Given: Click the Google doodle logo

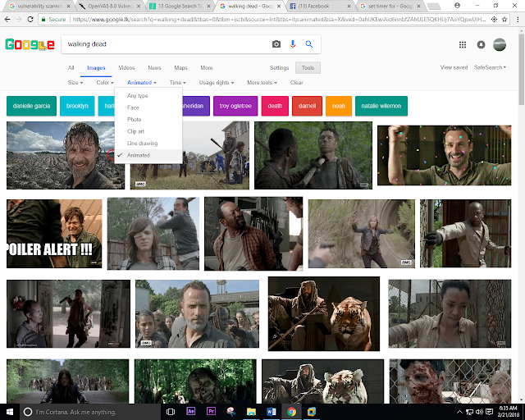Looking at the screenshot, I should click(30, 44).
